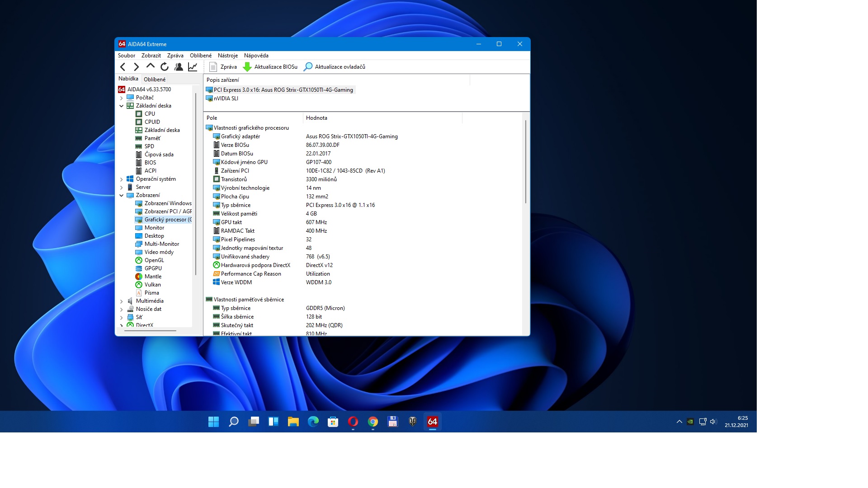Switch to the Oblíbené tab
The image size is (868, 488).
155,79
